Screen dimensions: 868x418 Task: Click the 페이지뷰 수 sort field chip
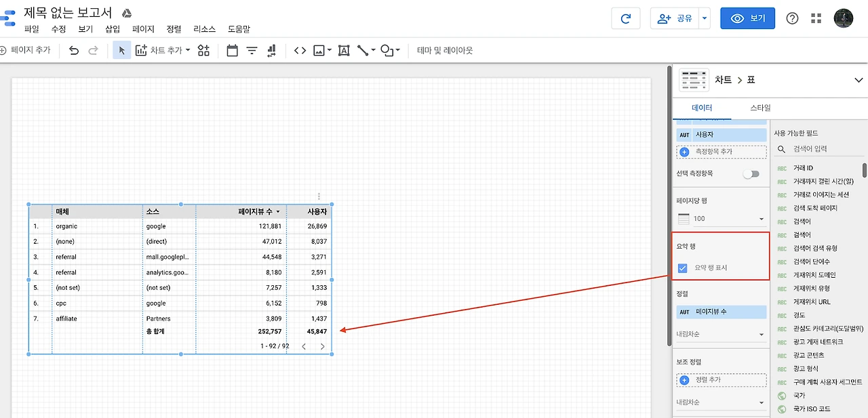click(722, 312)
